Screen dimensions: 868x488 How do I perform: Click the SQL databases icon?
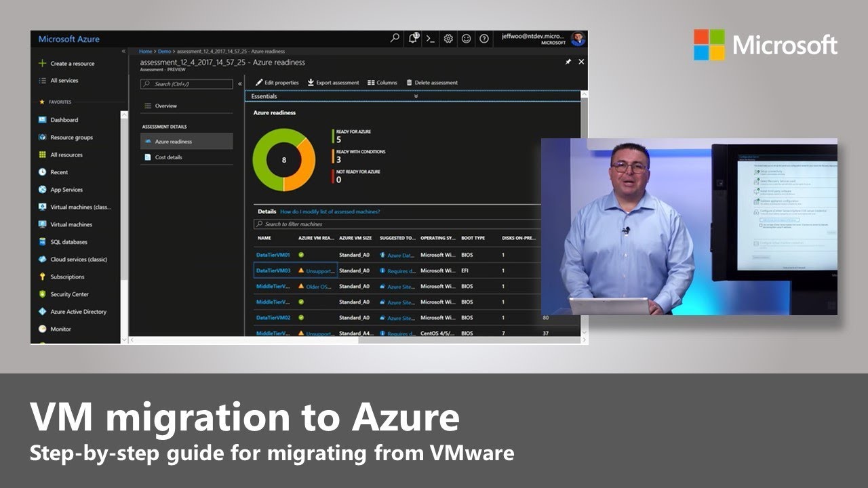pyautogui.click(x=43, y=242)
